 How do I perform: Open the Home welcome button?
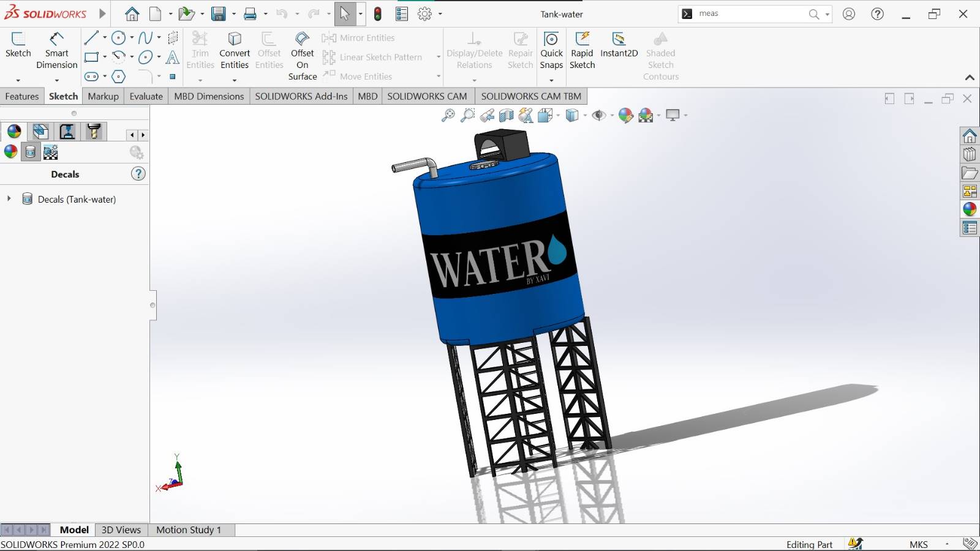point(132,14)
